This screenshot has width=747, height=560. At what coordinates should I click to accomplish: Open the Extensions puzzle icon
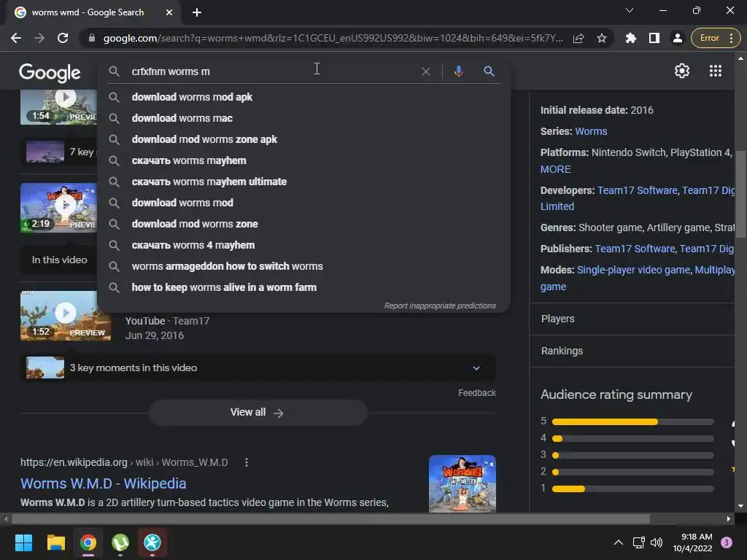pos(631,38)
